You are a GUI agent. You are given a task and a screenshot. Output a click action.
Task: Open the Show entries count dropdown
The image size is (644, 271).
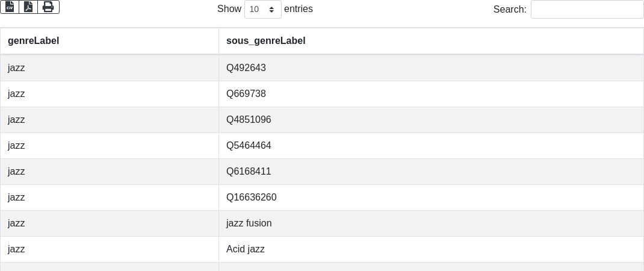[x=263, y=10]
